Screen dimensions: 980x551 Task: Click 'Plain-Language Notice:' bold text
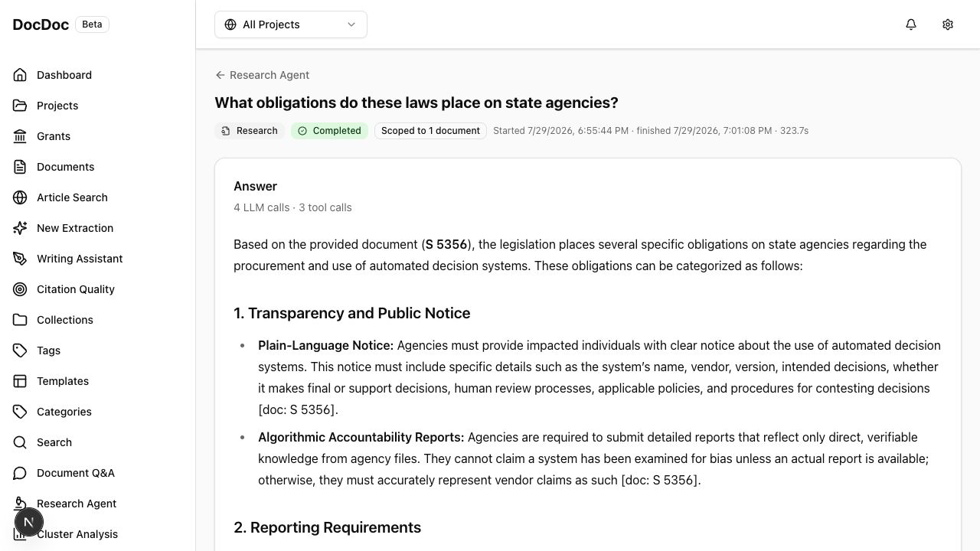point(325,345)
